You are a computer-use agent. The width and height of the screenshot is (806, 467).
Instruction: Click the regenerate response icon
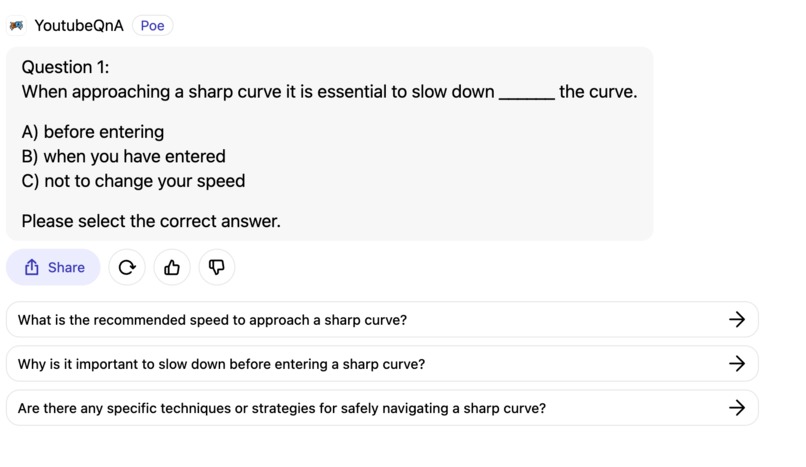127,267
